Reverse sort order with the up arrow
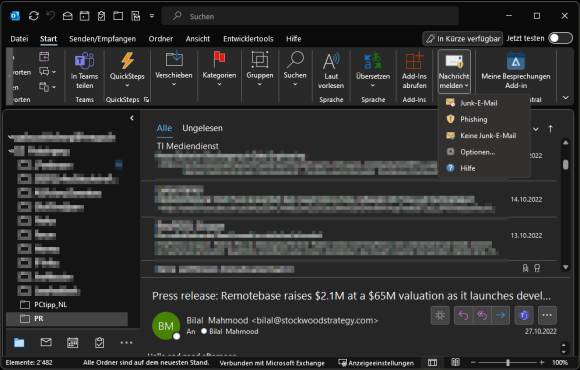Viewport: 580px width, 370px height. point(550,129)
